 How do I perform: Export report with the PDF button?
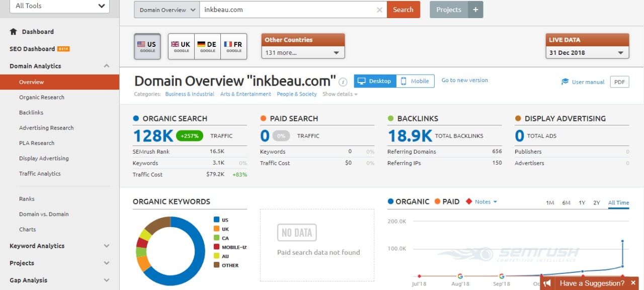click(x=619, y=82)
